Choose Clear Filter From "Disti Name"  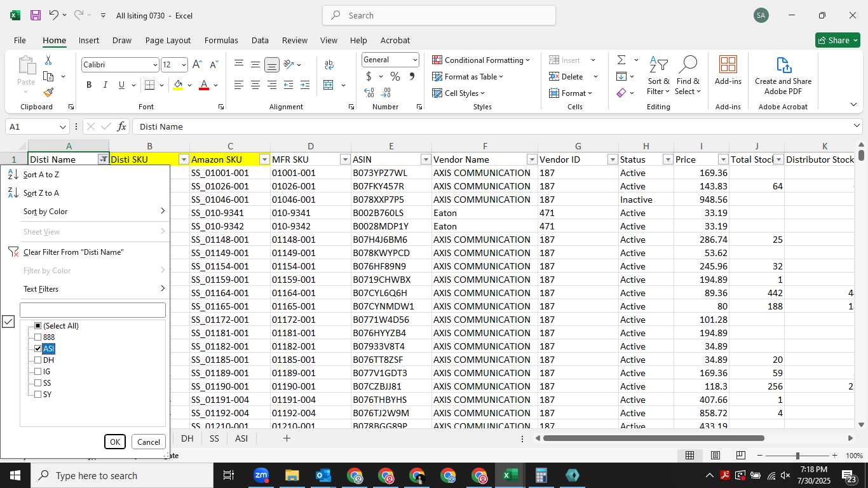(85, 252)
